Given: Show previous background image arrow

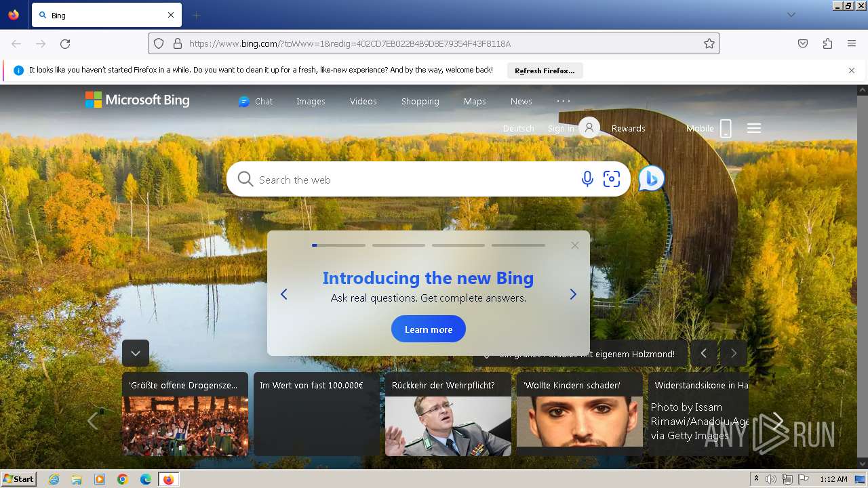Looking at the screenshot, I should click(x=704, y=353).
